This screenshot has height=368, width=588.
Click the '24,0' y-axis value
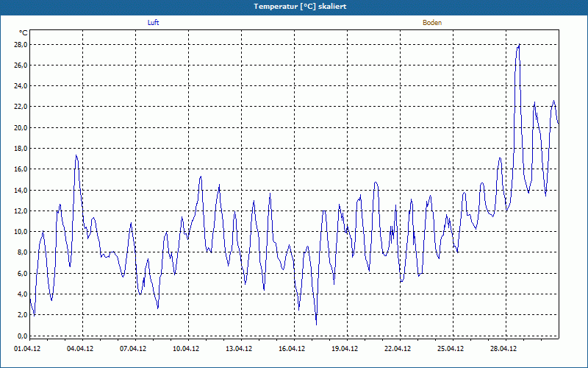tap(21, 86)
